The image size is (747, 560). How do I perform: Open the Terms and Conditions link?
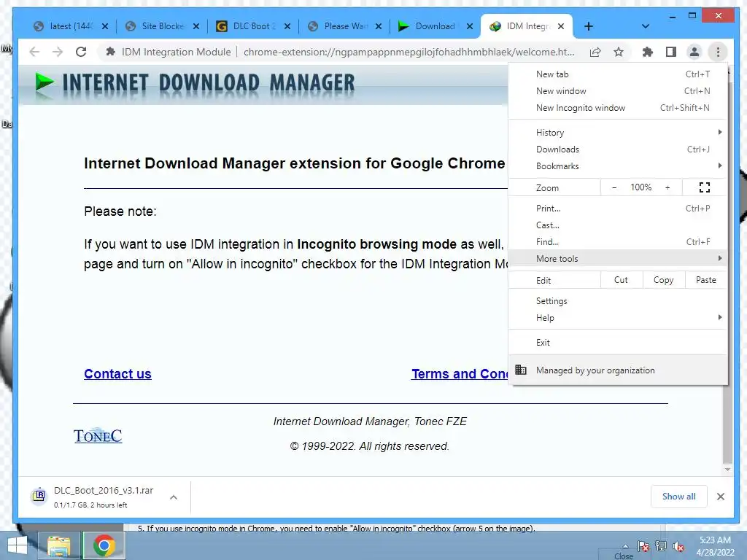click(460, 374)
